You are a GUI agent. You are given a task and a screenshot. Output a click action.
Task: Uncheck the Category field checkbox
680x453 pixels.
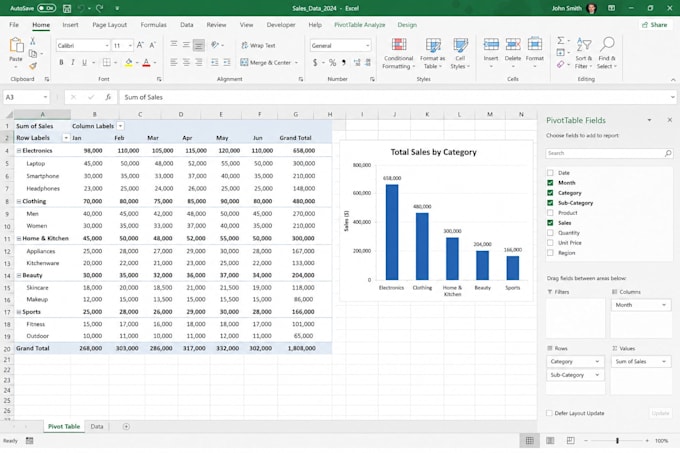(x=550, y=193)
